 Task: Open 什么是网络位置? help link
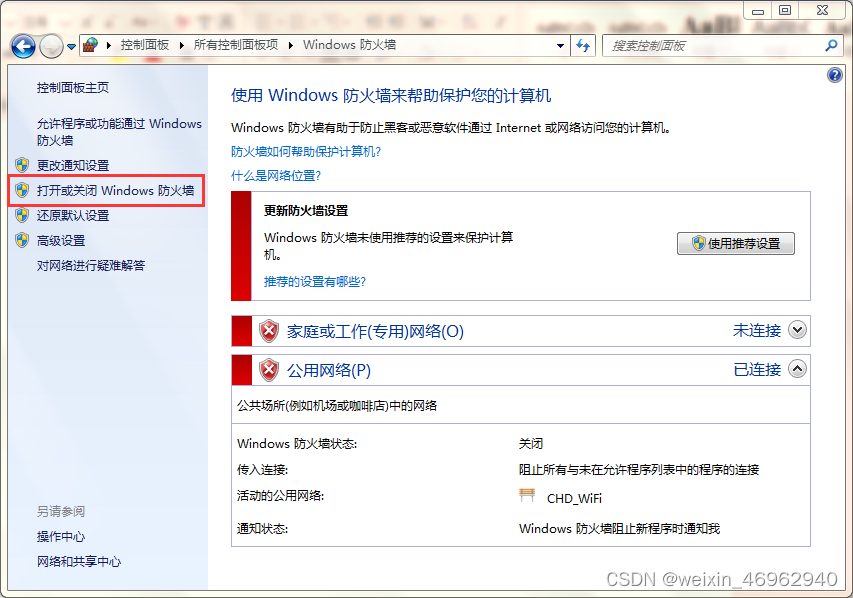pos(276,176)
